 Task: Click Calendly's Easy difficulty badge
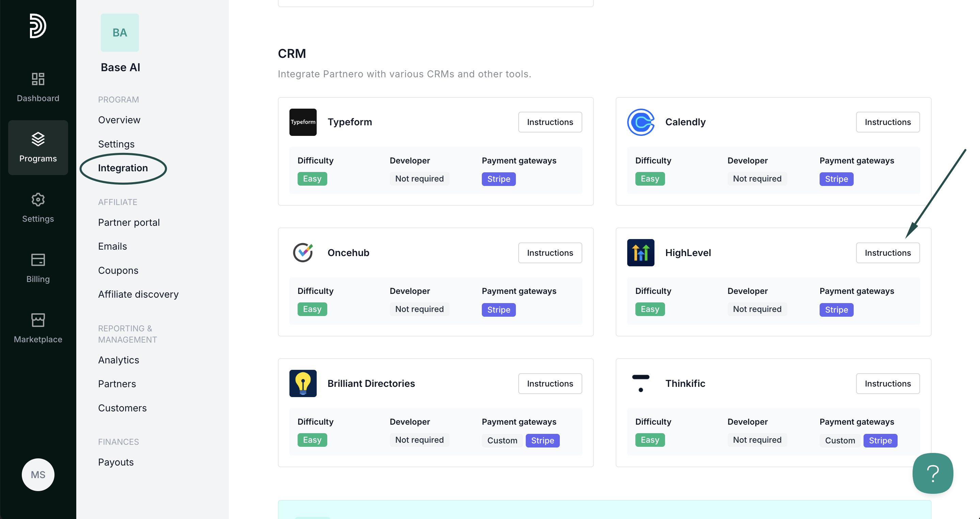click(650, 179)
